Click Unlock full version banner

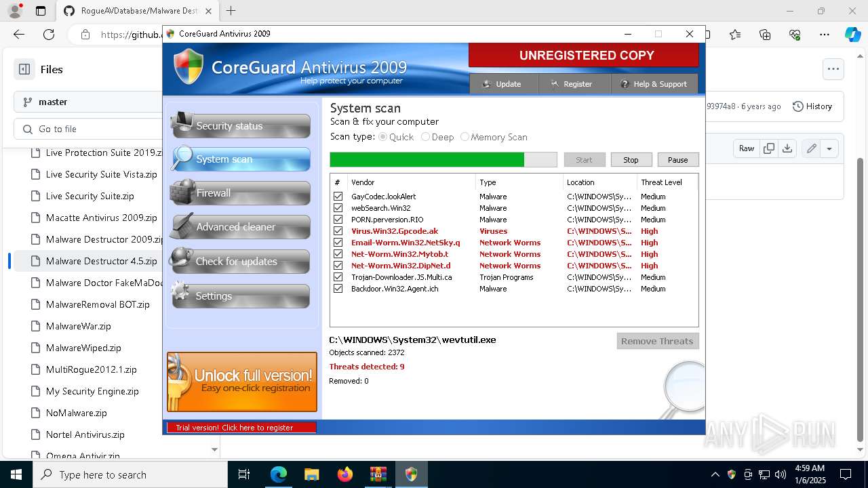point(242,382)
